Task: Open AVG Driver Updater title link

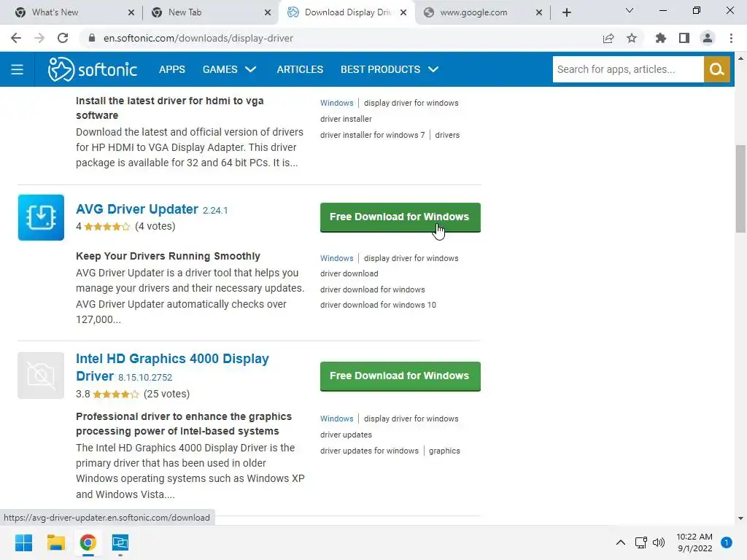Action: [x=137, y=209]
